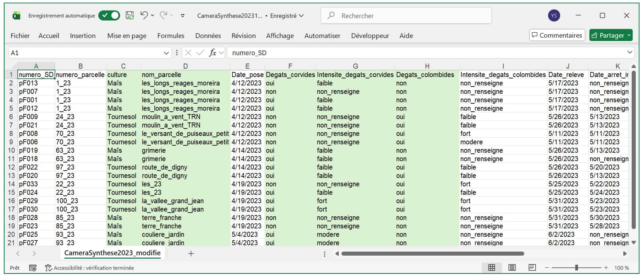
Task: Select column D header
Action: click(185, 66)
